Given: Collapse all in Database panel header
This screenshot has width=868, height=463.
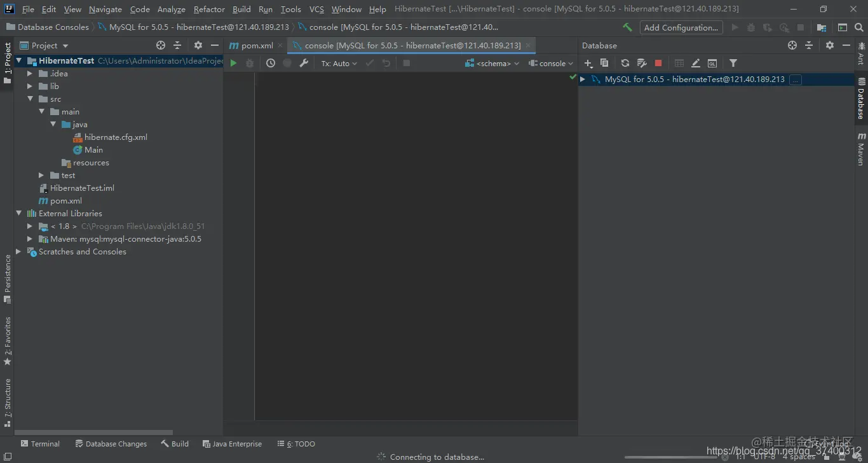Looking at the screenshot, I should coord(809,45).
